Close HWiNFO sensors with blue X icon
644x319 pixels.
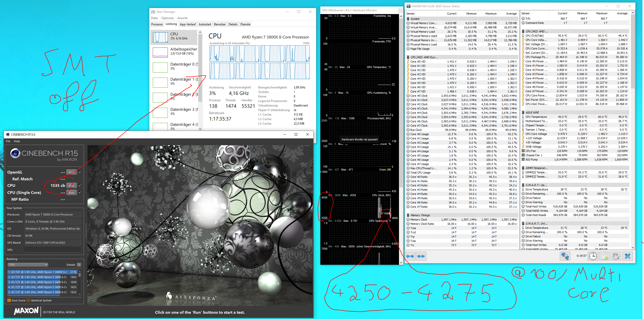point(628,256)
